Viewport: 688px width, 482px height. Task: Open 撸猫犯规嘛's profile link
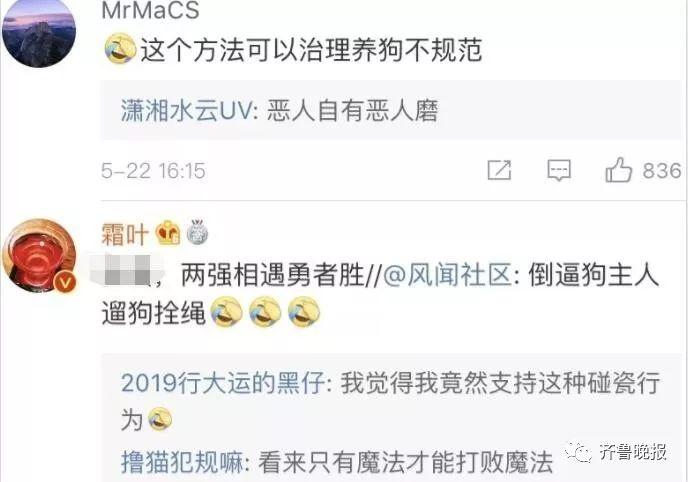182,462
